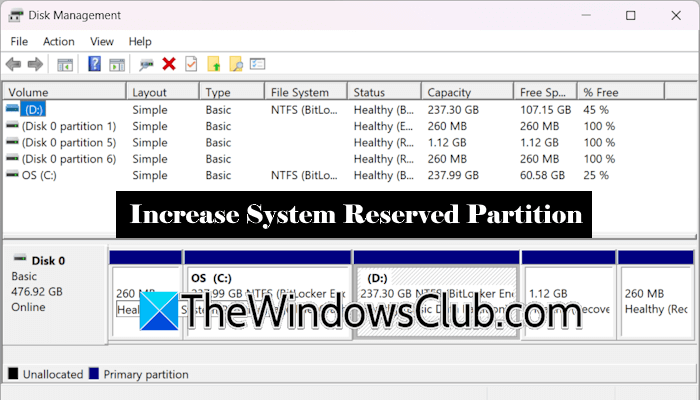
Task: Toggle the Show/Hide Console Tree icon
Action: tap(65, 65)
